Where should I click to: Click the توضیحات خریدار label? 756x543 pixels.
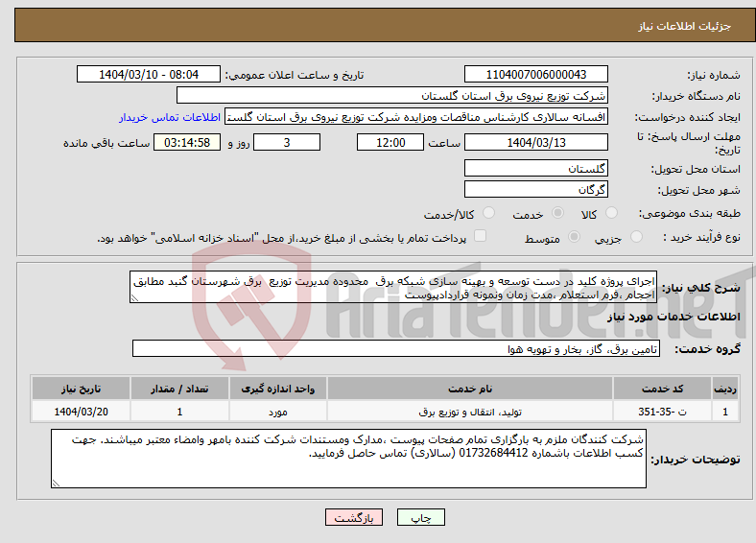pyautogui.click(x=696, y=460)
